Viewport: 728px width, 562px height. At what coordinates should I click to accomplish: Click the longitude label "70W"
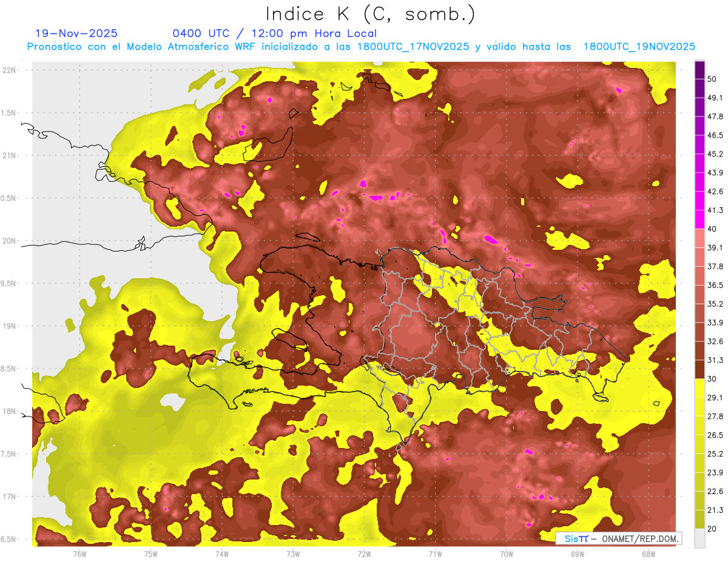pyautogui.click(x=506, y=554)
